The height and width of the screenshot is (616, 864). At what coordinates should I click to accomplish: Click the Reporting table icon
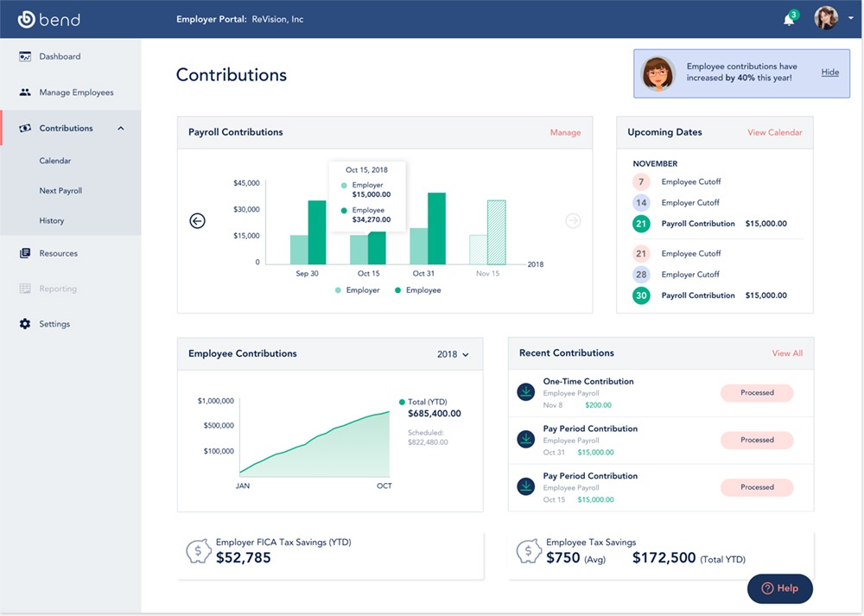[25, 289]
